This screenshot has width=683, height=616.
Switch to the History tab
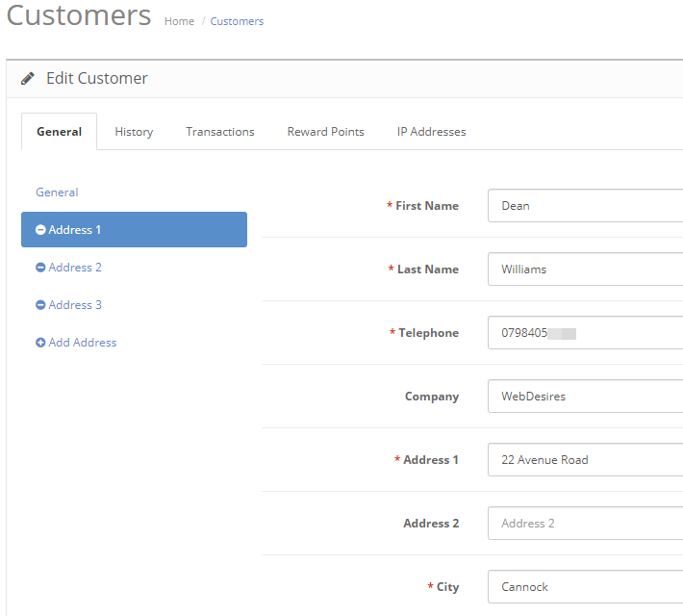coord(134,132)
